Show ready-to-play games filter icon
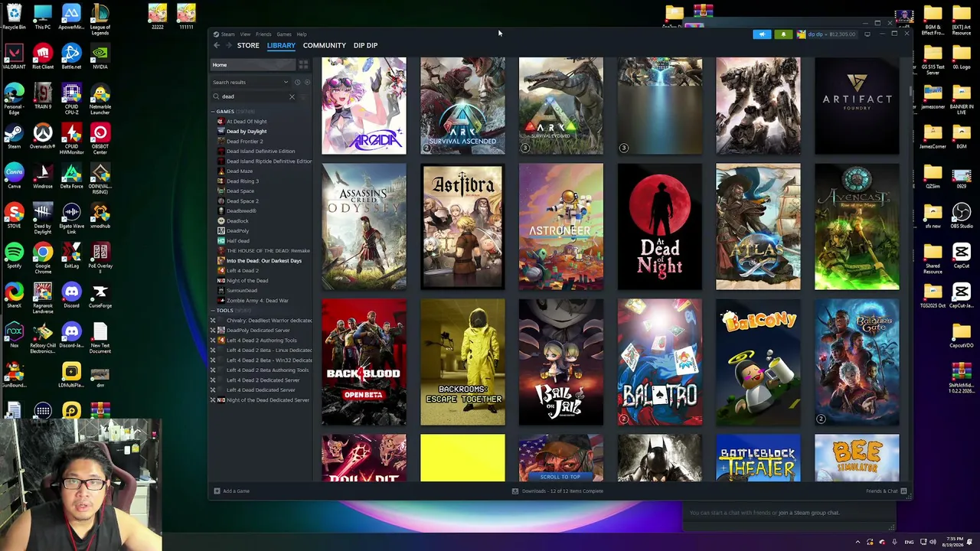980x551 pixels. click(307, 82)
